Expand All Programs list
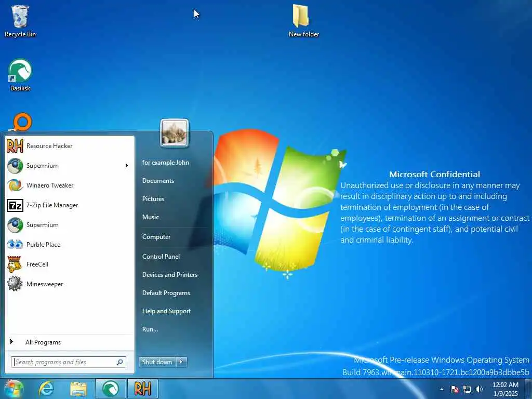Screen dimensions: 532x399 [70, 342]
